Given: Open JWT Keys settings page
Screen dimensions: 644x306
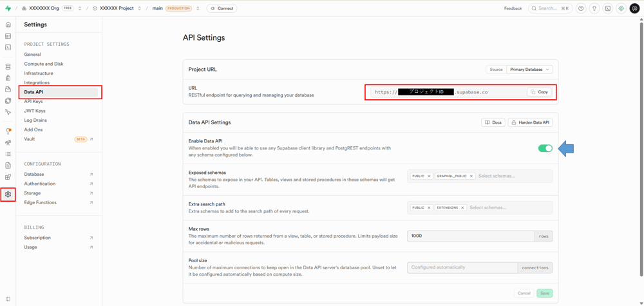Looking at the screenshot, I should [35, 111].
